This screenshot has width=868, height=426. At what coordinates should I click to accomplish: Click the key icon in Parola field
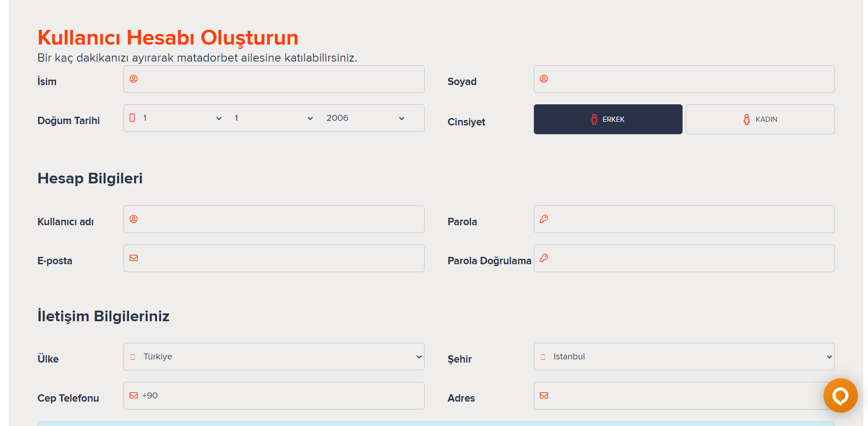[x=544, y=219]
